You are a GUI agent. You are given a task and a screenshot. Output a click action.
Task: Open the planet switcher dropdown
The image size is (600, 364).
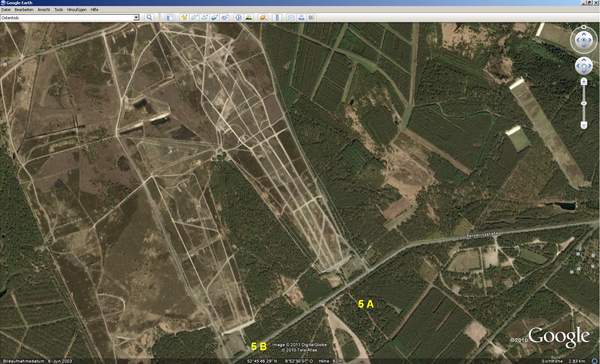(x=263, y=18)
